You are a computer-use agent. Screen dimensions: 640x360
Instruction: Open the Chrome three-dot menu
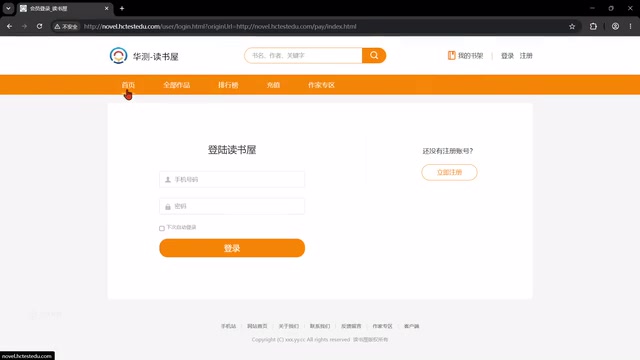630,26
